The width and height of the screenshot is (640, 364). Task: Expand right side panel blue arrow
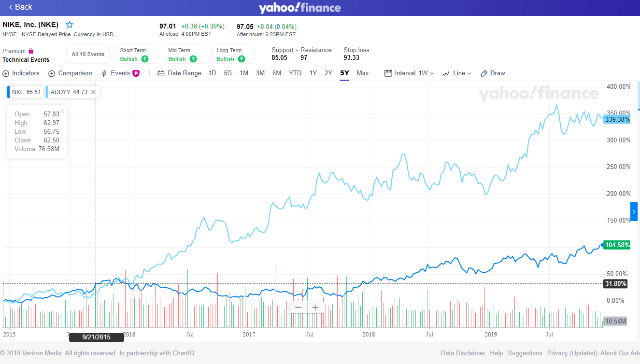(634, 211)
